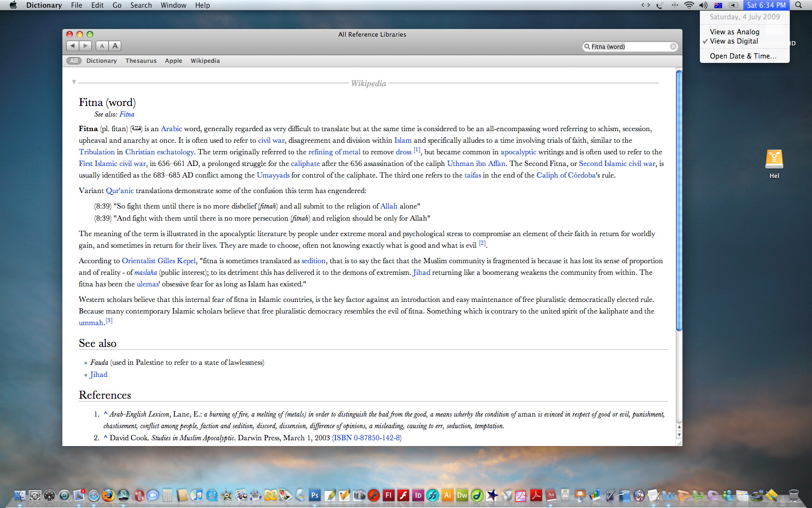Open the Orientalist Gilles Kepel link
Viewport: 812px width, 508px height.
click(x=159, y=261)
